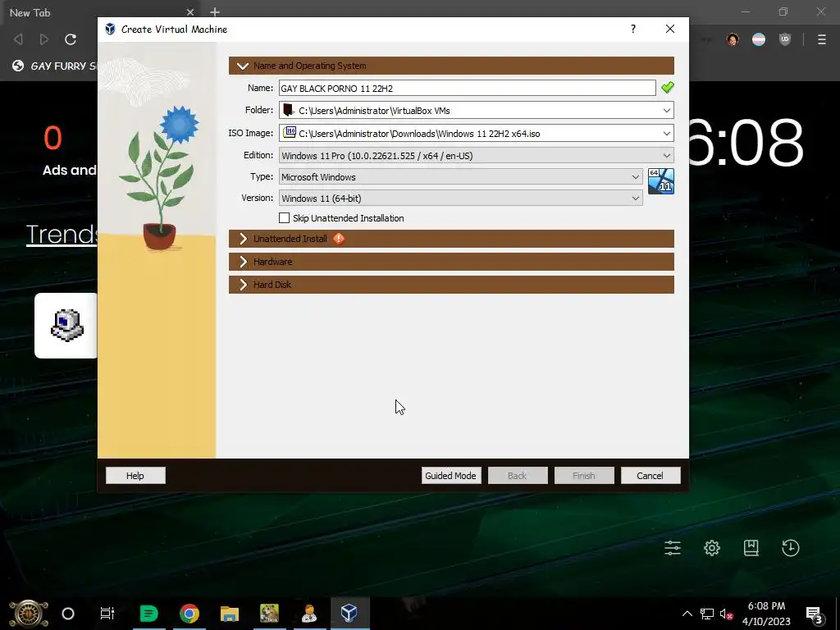Click the greyed-out Finish button
The height and width of the screenshot is (630, 840).
pyautogui.click(x=584, y=476)
